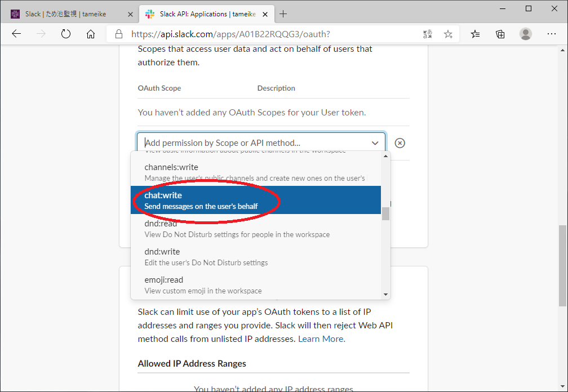The height and width of the screenshot is (392, 568).
Task: Choose the channels:write scope option
Action: click(255, 172)
